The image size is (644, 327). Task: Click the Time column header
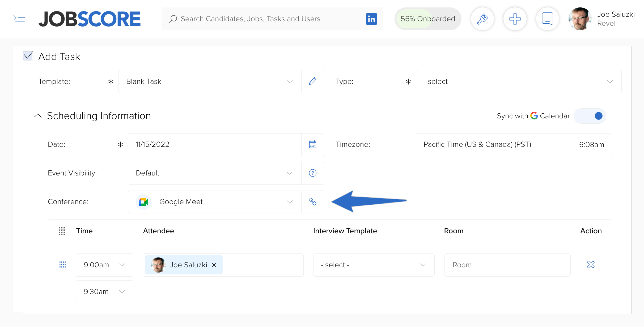click(x=84, y=231)
